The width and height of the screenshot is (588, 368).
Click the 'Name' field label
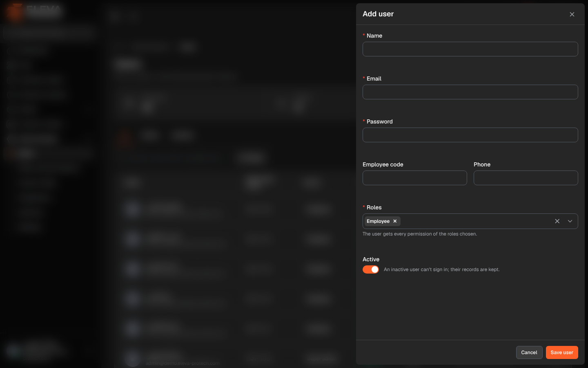tap(374, 36)
